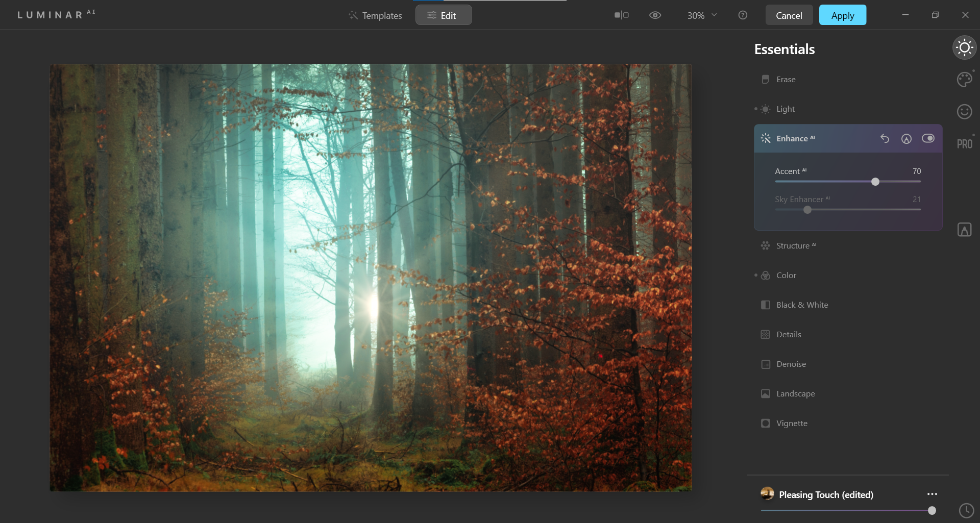The image size is (980, 523).
Task: Open the Essentials tools sun icon
Action: 964,48
